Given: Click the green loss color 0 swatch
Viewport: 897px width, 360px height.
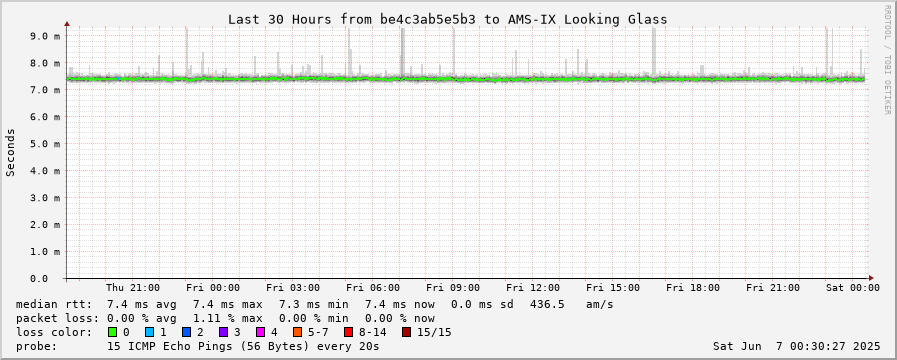Looking at the screenshot, I should pos(112,332).
